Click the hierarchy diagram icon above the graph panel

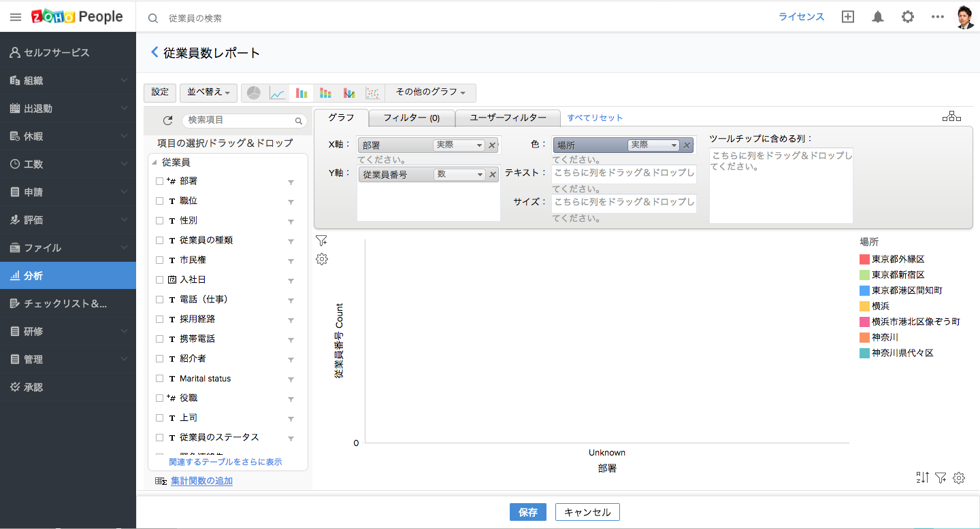click(x=951, y=116)
